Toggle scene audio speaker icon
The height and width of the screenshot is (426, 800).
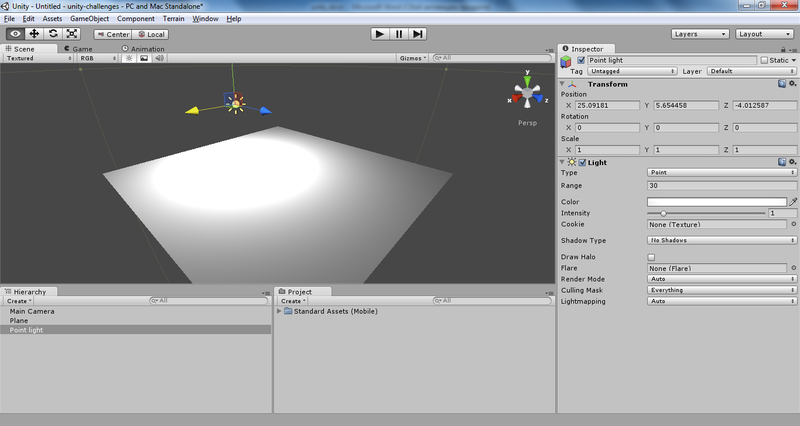[x=160, y=58]
